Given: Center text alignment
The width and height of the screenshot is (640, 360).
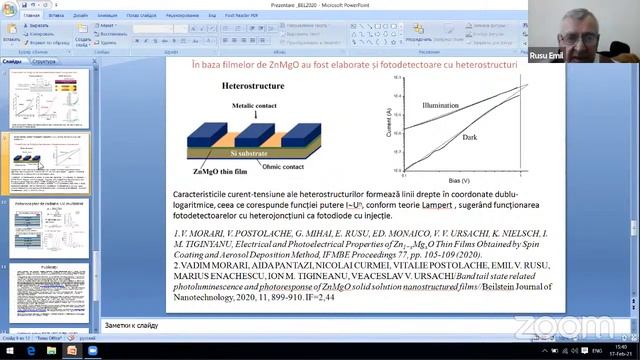Looking at the screenshot, I should [235, 41].
